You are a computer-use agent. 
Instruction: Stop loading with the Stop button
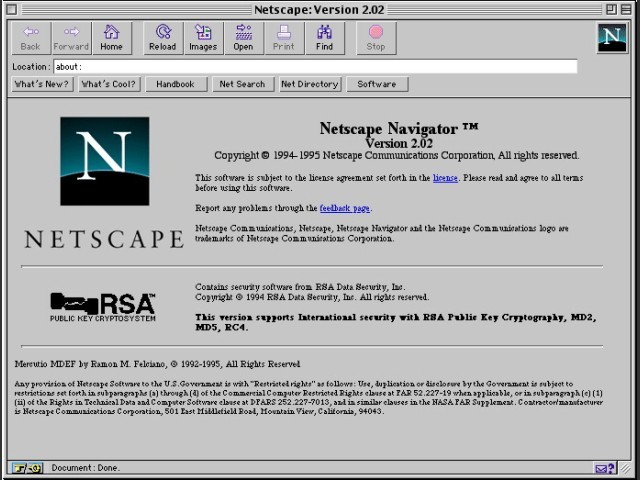(x=376, y=38)
